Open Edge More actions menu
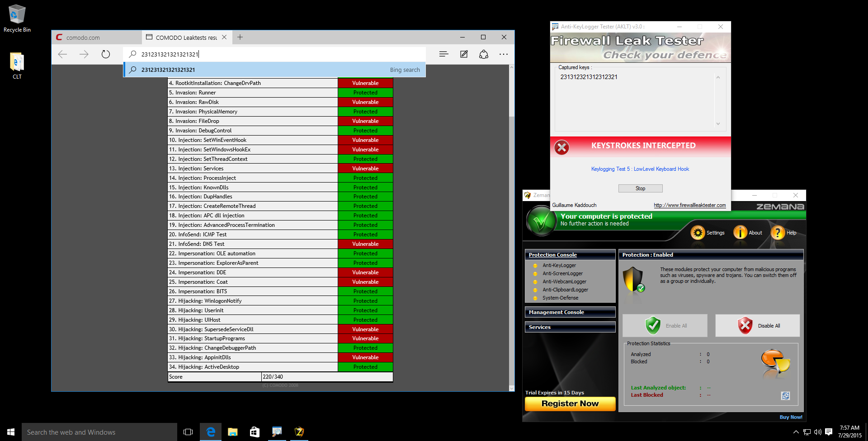The width and height of the screenshot is (868, 441). coord(504,54)
